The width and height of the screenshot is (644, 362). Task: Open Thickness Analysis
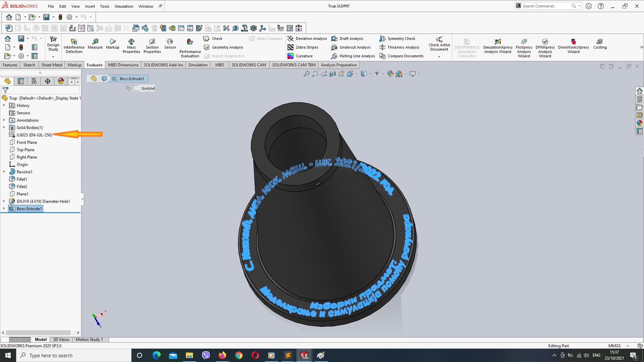point(399,47)
